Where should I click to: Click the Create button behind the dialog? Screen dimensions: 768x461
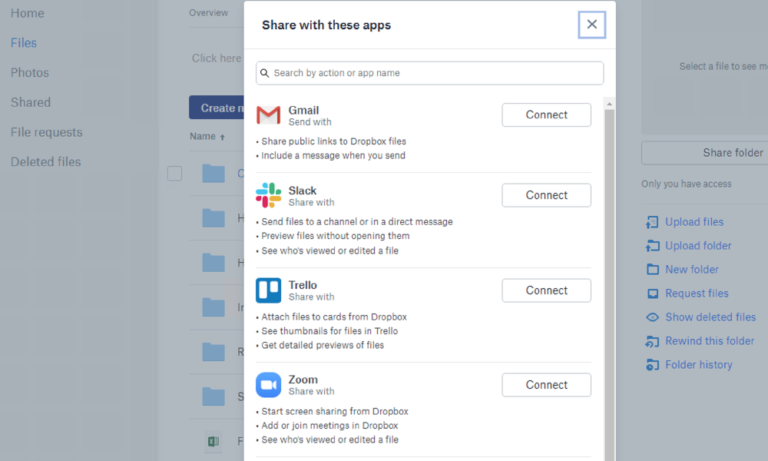[216, 107]
